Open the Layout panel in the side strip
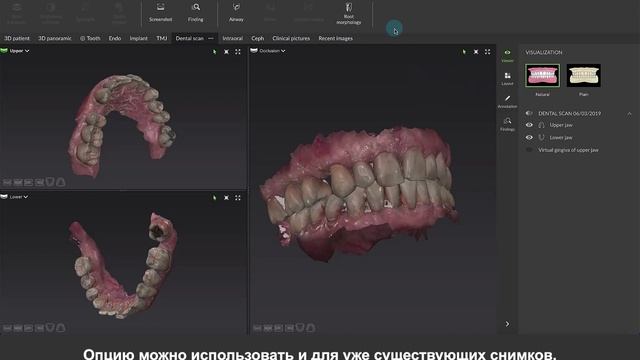 click(x=507, y=78)
